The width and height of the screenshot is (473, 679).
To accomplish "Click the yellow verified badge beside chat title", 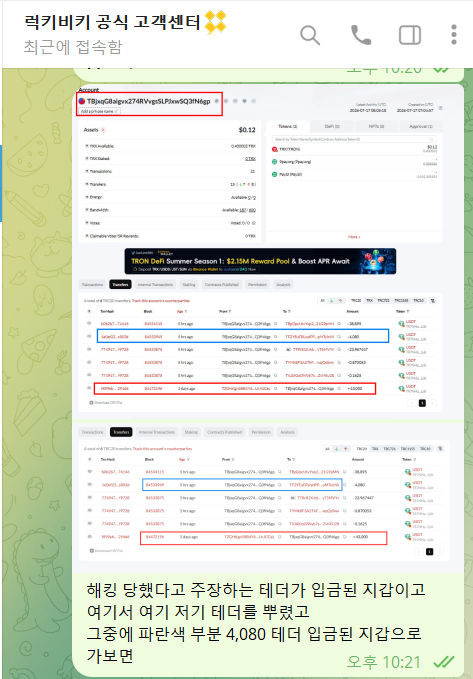I will 215,22.
